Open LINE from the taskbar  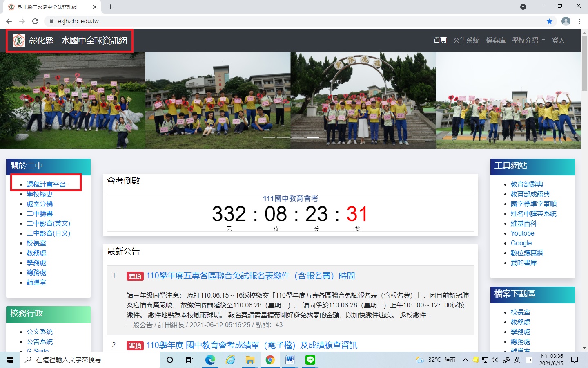(x=310, y=360)
